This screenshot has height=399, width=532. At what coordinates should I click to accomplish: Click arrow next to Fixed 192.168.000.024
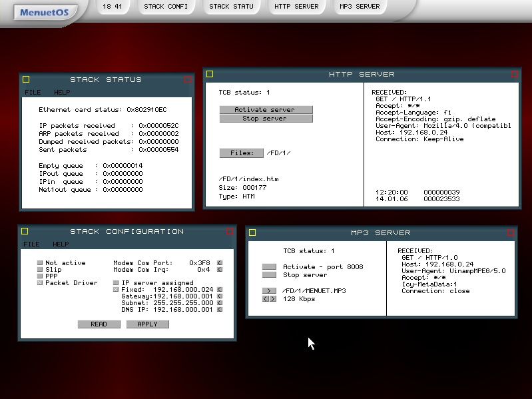[x=220, y=289]
